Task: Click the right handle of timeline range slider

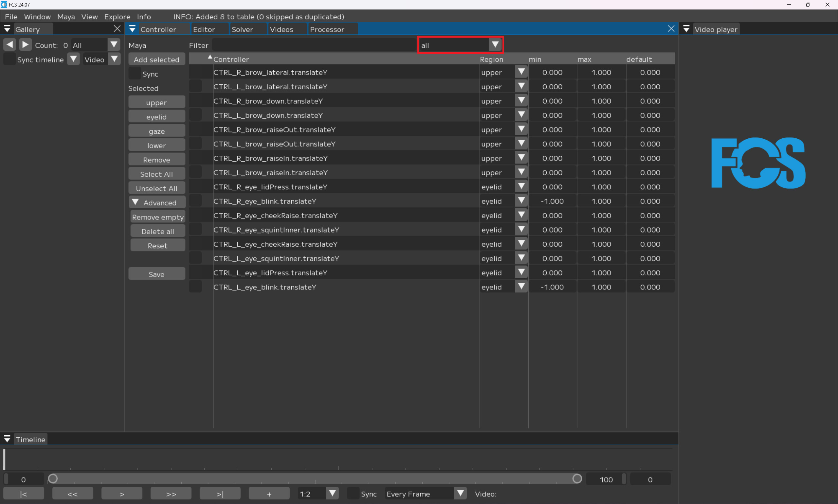Action: [577, 479]
